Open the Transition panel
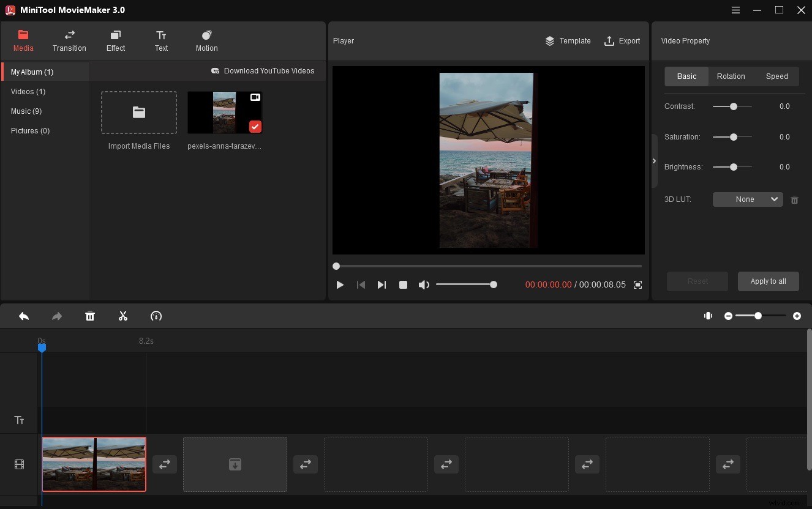The height and width of the screenshot is (509, 812). (69, 40)
